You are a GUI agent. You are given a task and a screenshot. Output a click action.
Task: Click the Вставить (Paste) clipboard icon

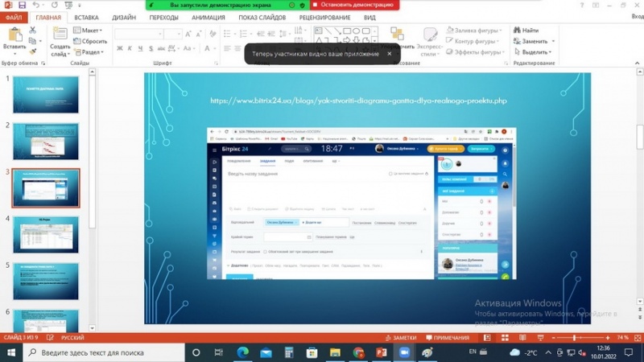(14, 35)
